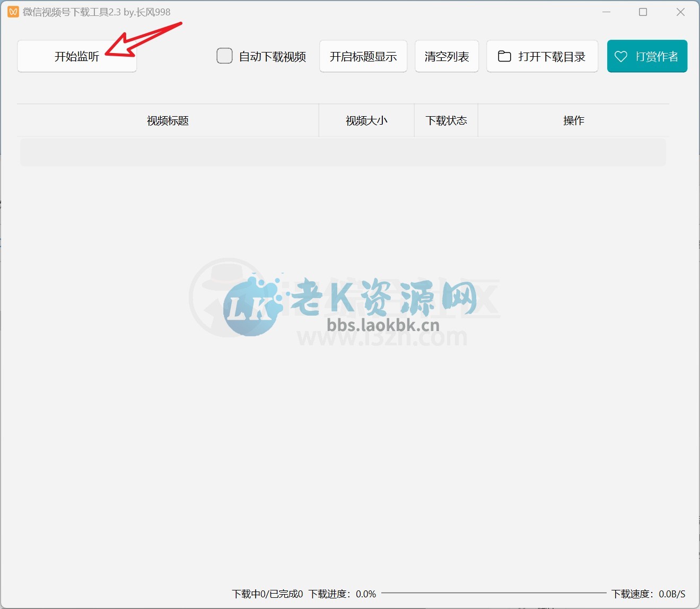Click the 下载速度 0.0B/S status text
Screen dimensions: 700x609
pos(649,594)
